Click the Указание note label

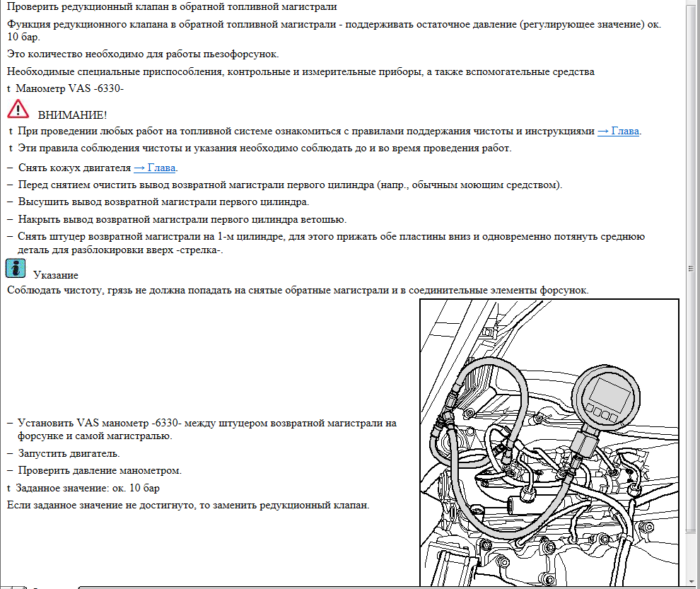(x=55, y=275)
